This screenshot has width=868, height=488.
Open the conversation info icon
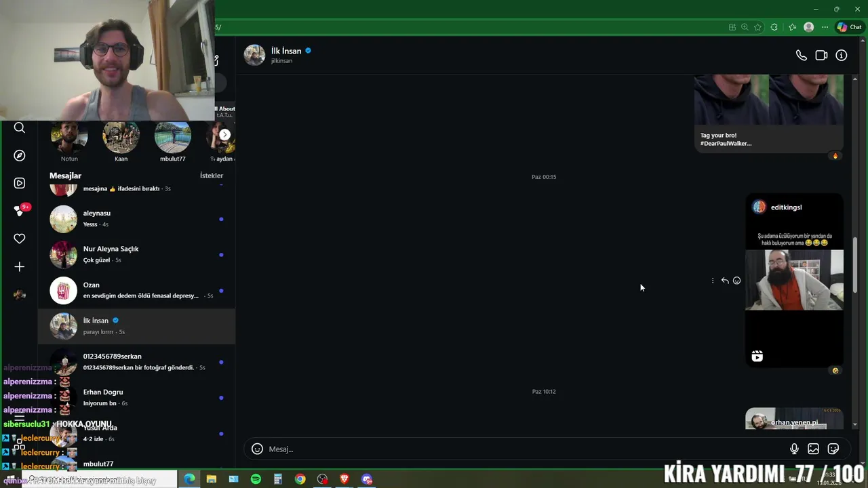(841, 56)
